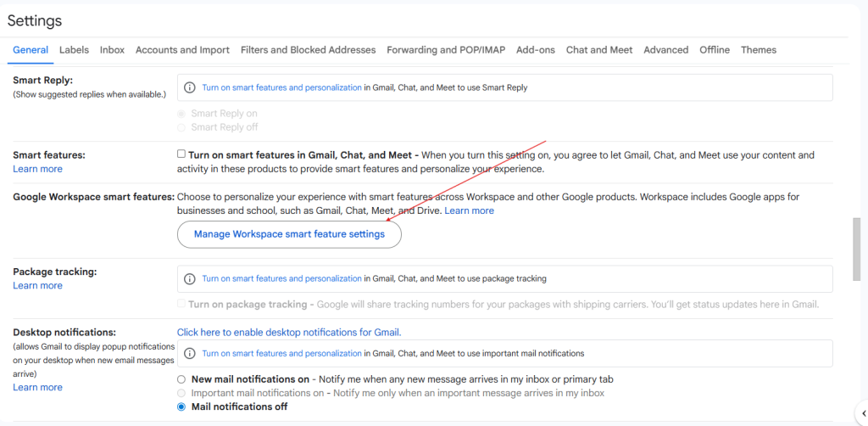
Task: Open the Chat and Meet tab
Action: pyautogui.click(x=599, y=50)
